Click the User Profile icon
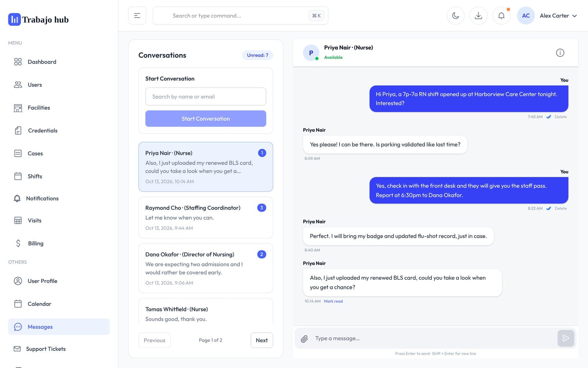588x368 pixels. point(18,281)
